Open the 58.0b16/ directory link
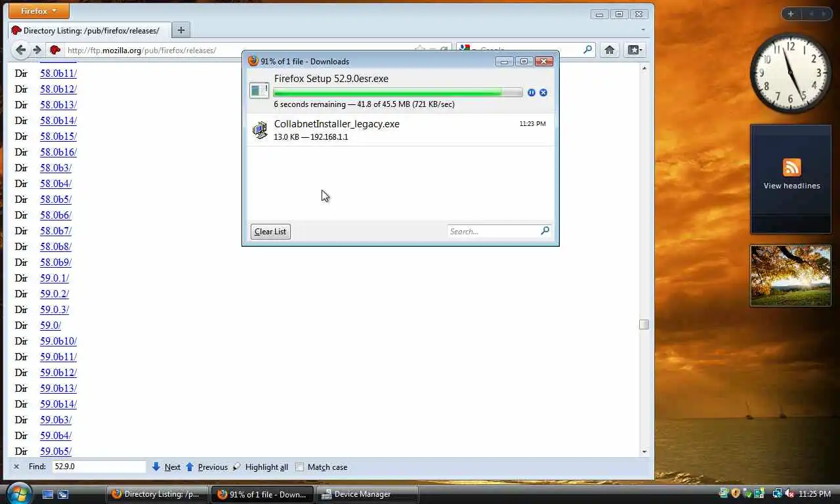 click(58, 152)
